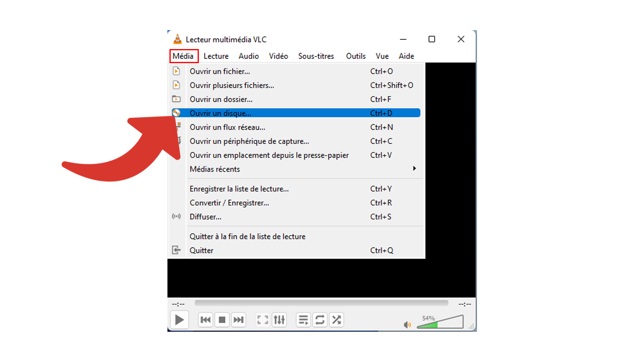Choose 'Convertir / Enregistrer...' option
644x362 pixels.
(229, 203)
